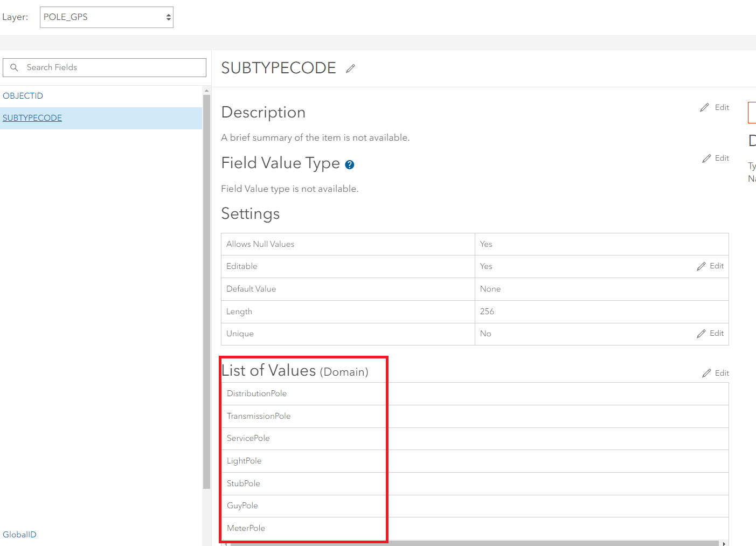756x546 pixels.
Task: Click the LightPole domain value row
Action: tap(244, 461)
